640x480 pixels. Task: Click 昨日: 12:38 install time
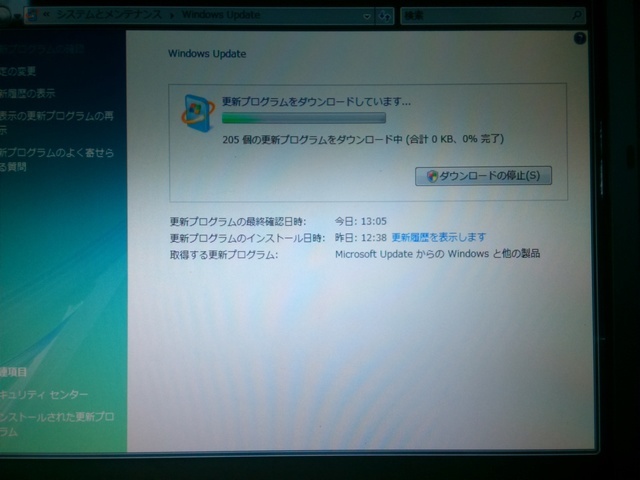point(360,238)
